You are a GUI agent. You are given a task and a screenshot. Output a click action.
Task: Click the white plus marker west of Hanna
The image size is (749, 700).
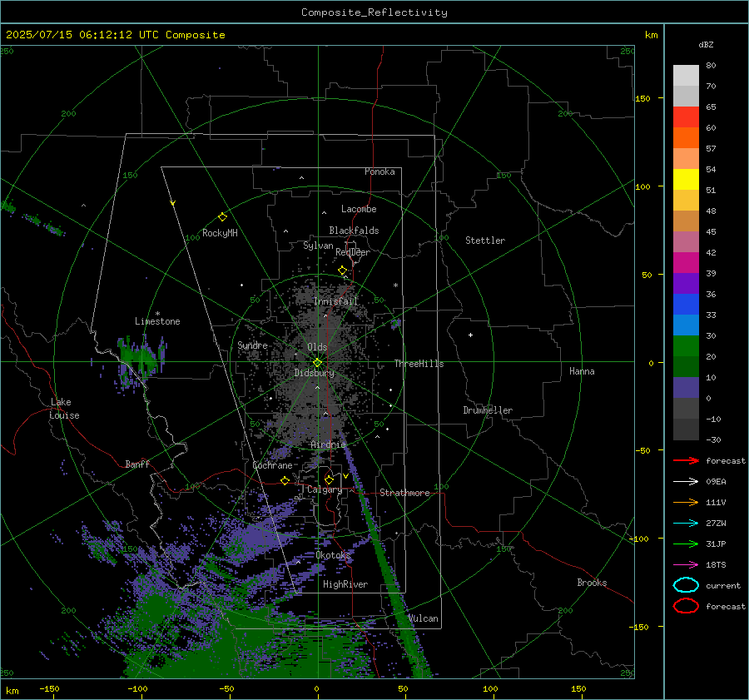pos(470,335)
